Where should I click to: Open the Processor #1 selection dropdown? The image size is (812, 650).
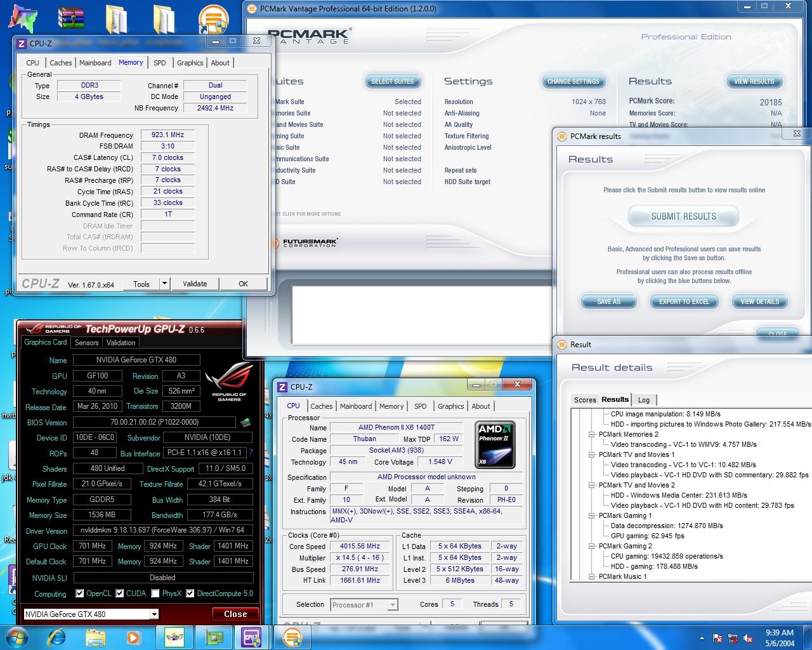[x=393, y=605]
